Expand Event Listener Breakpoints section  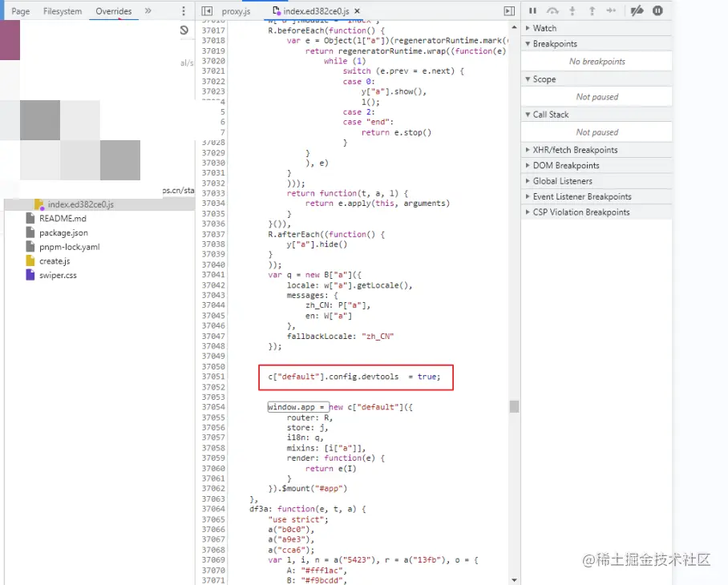click(x=597, y=196)
